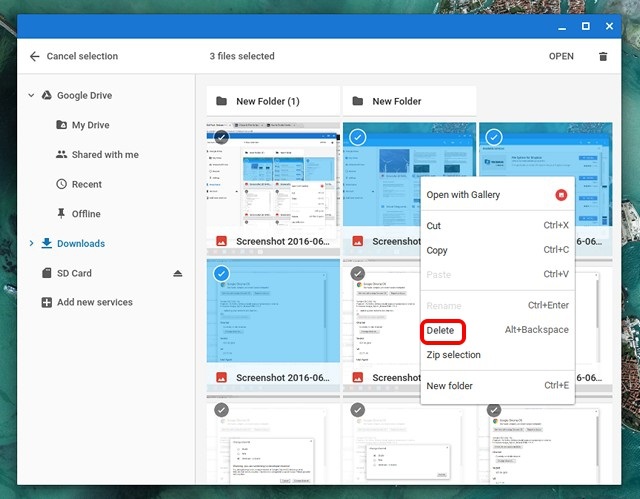Open the New Folder (1) item
Viewport: 640px width, 499px height.
(273, 101)
